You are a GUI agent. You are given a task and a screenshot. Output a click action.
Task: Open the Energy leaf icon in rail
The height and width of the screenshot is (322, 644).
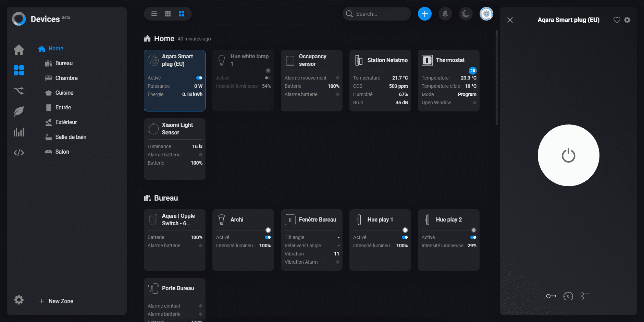coord(19,111)
